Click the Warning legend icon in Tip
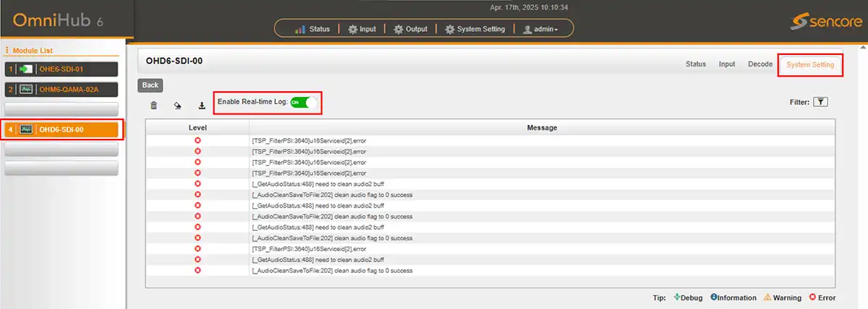 [767, 297]
